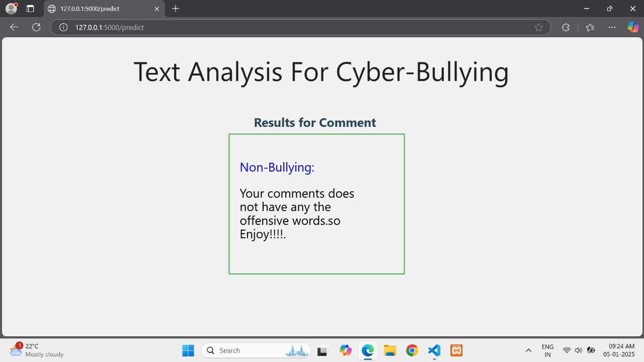Open the Settings and more ellipsis menu
The image size is (644, 362).
(612, 28)
